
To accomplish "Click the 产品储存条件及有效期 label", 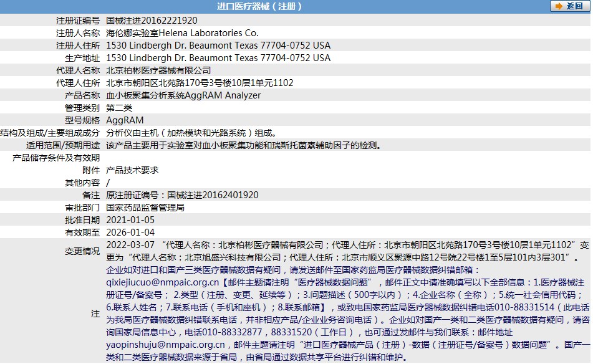I will pos(56,158).
